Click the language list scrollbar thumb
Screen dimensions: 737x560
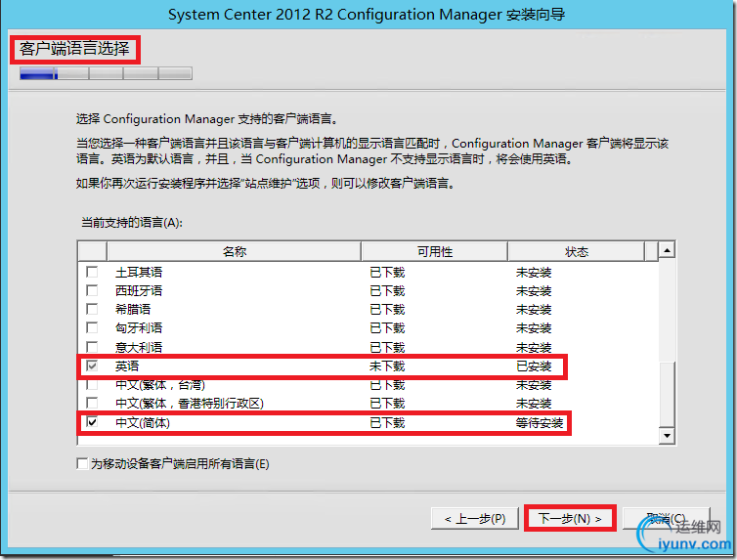click(x=667, y=395)
